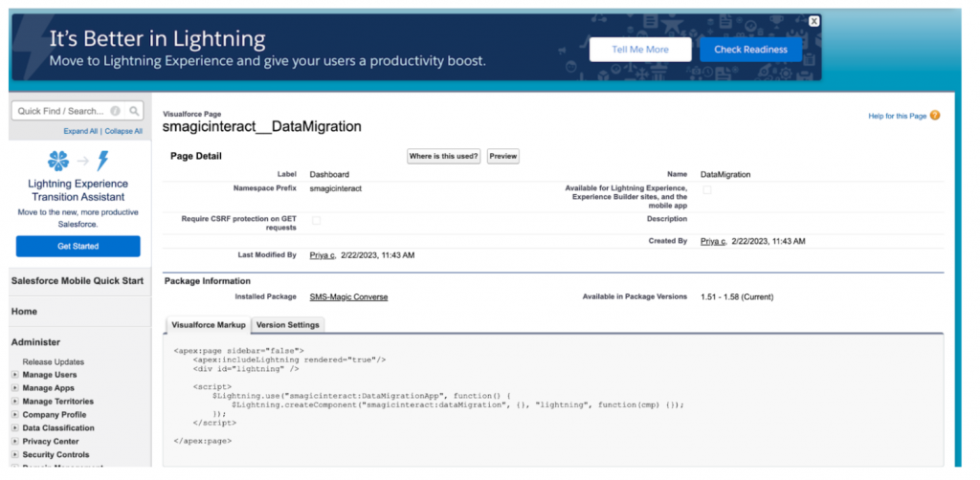This screenshot has height=480, width=980.
Task: Close the Lightning promotion banner
Action: pyautogui.click(x=813, y=21)
